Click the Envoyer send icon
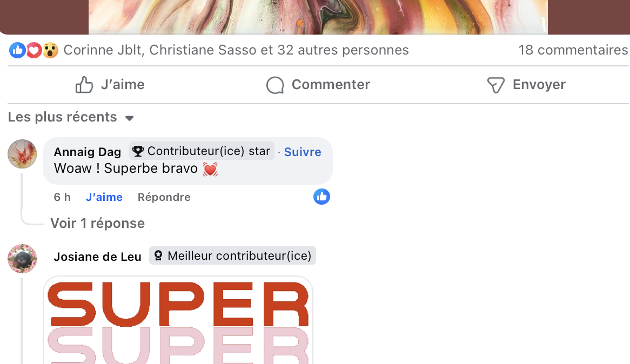Screen dimensions: 630x364 pyautogui.click(x=496, y=85)
